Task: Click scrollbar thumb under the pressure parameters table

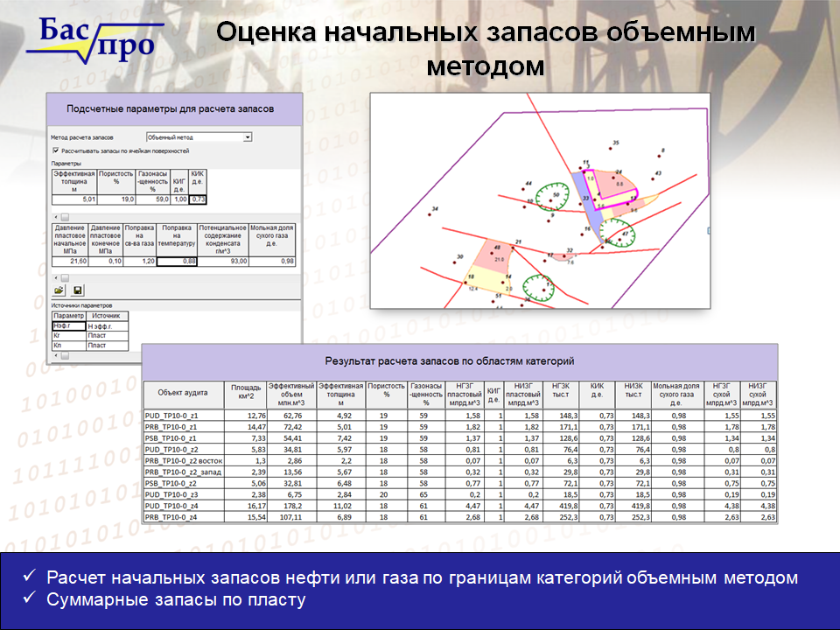Action: 65,278
